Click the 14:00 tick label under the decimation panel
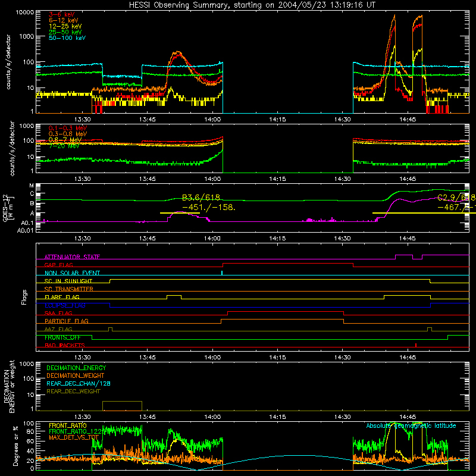476x476 pixels. [x=212, y=417]
